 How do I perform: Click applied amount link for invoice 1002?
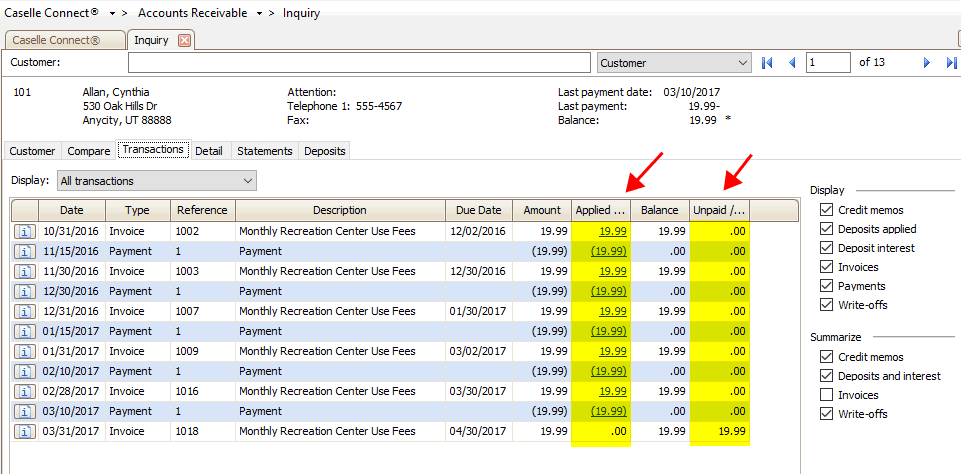pos(612,231)
